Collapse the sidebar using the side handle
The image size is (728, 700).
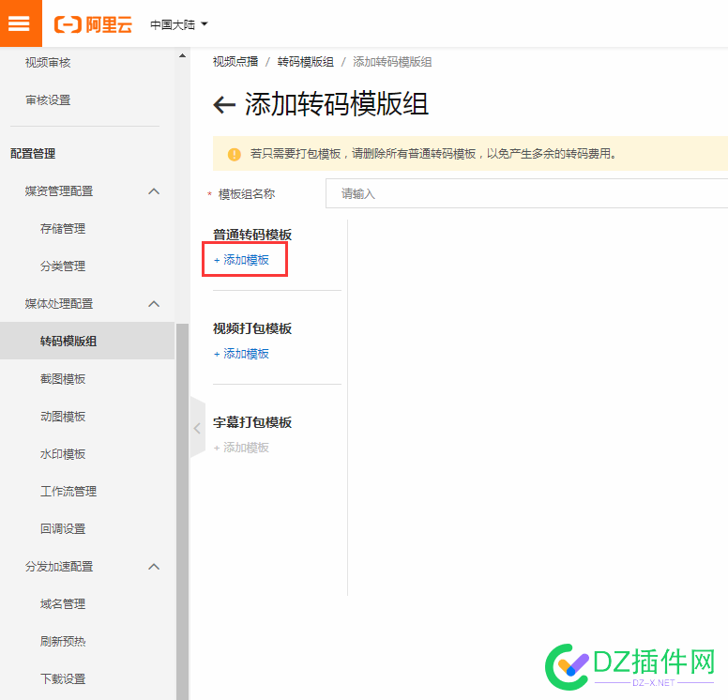[197, 428]
